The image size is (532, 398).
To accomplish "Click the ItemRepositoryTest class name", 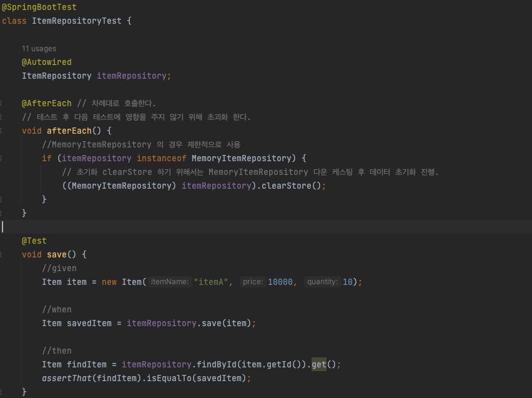I will [77, 21].
